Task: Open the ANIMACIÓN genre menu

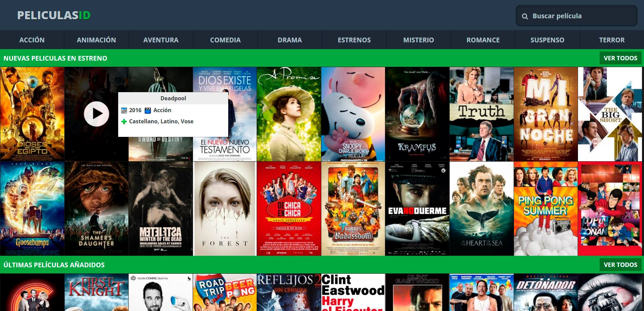Action: (96, 40)
